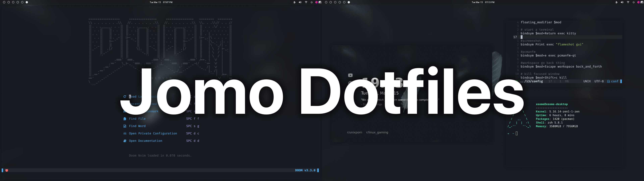
Task: Click the YouTube icon on the start page
Action: (350, 75)
